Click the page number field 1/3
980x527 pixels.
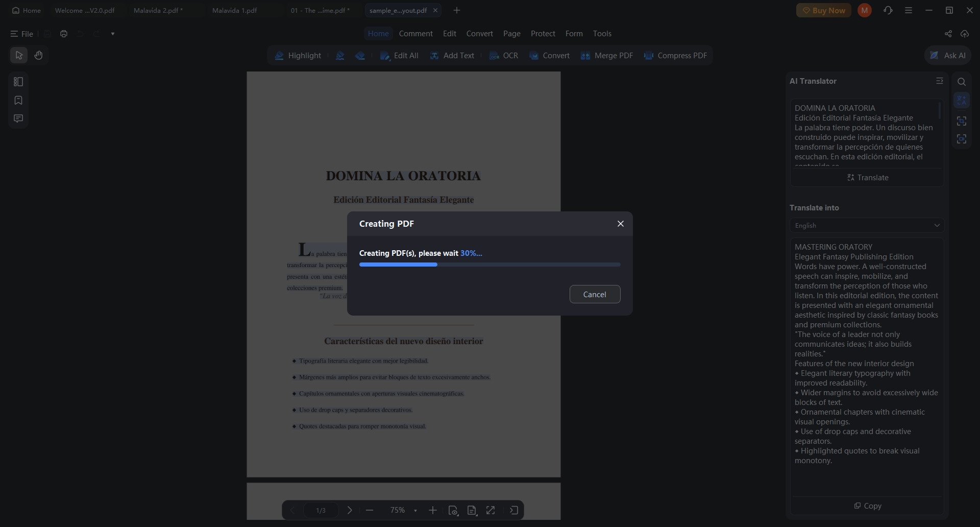click(321, 510)
